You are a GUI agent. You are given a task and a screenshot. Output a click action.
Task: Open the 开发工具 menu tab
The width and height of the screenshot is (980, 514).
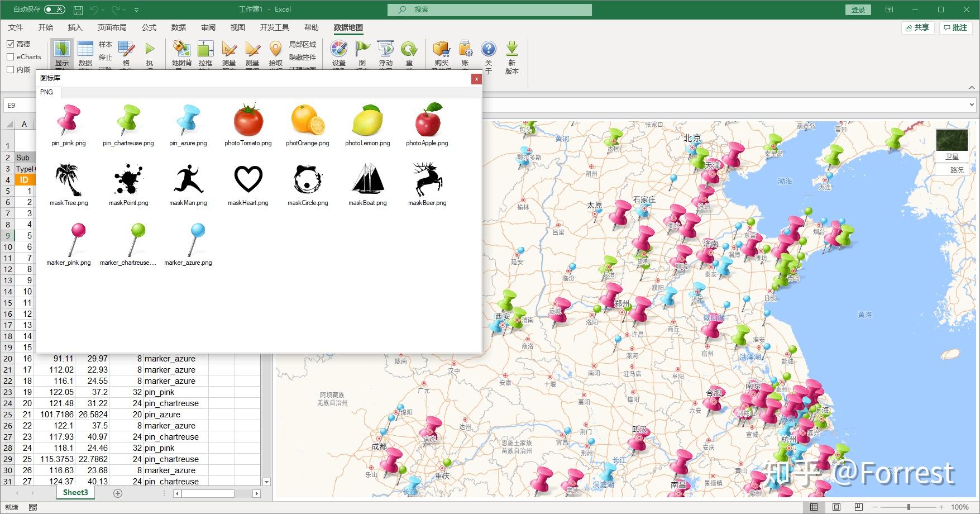click(274, 27)
